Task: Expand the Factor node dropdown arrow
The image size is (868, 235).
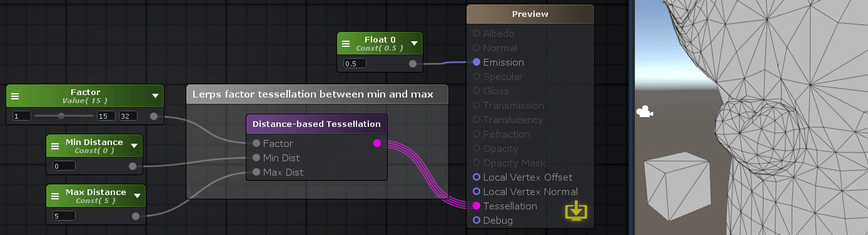Action: (x=155, y=96)
